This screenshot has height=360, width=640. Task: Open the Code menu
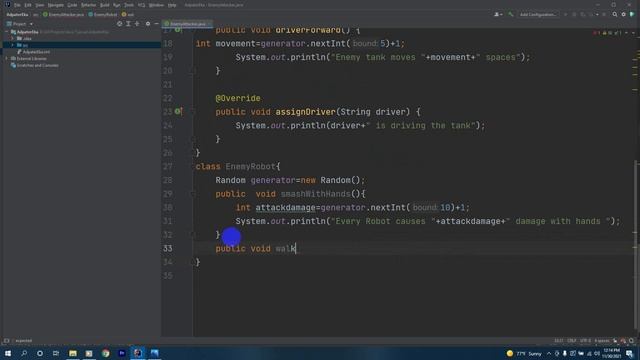72,5
